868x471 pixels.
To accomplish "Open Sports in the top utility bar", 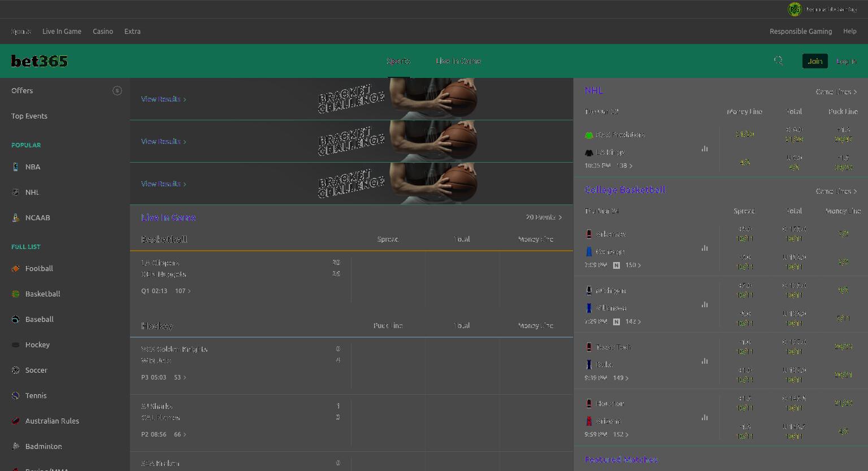I will click(21, 31).
